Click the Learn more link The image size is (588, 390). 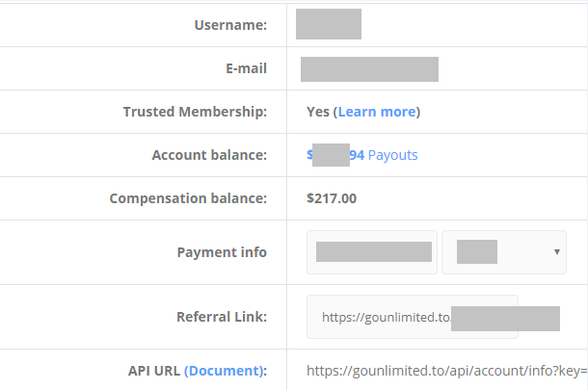377,112
